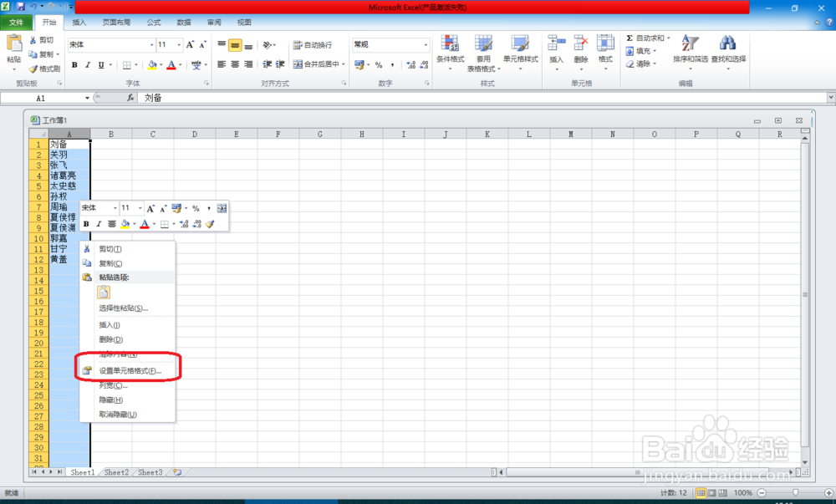Screen dimensions: 836x504
Task: Choose Hide (隐藏) in the context menu
Action: coord(127,400)
